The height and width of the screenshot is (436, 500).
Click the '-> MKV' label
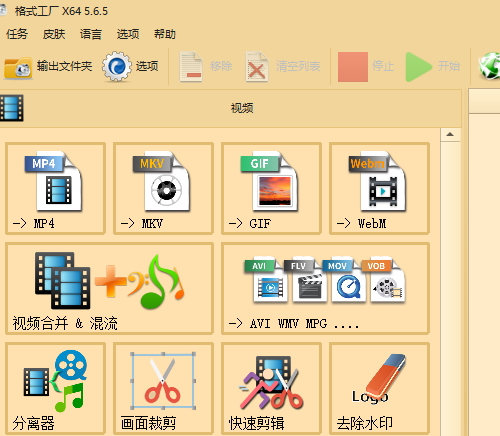pos(142,223)
